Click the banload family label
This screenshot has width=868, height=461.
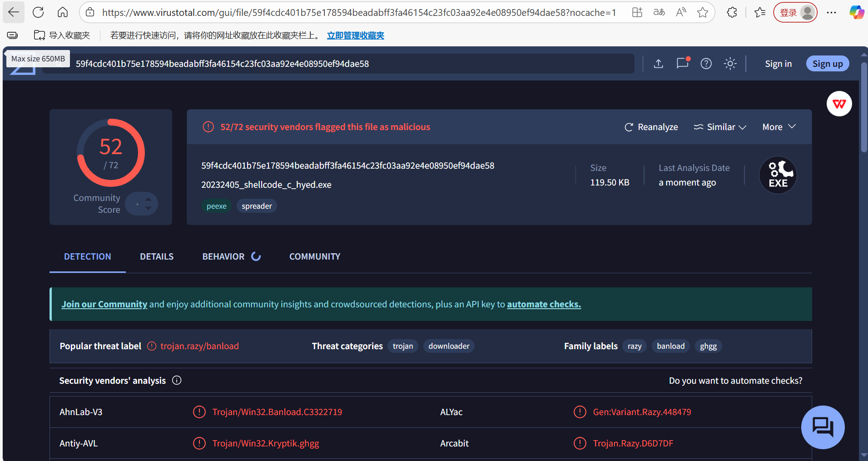670,346
